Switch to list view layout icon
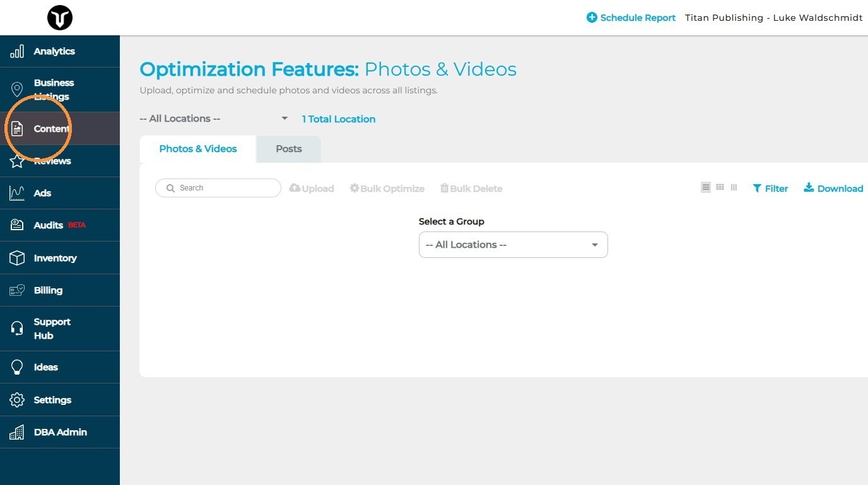 coord(706,187)
